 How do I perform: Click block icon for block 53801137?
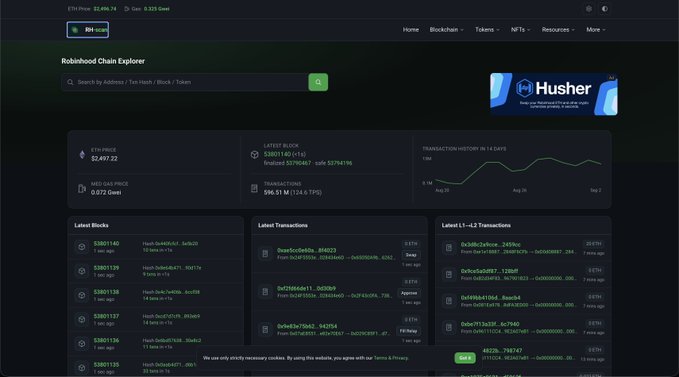[x=81, y=319]
